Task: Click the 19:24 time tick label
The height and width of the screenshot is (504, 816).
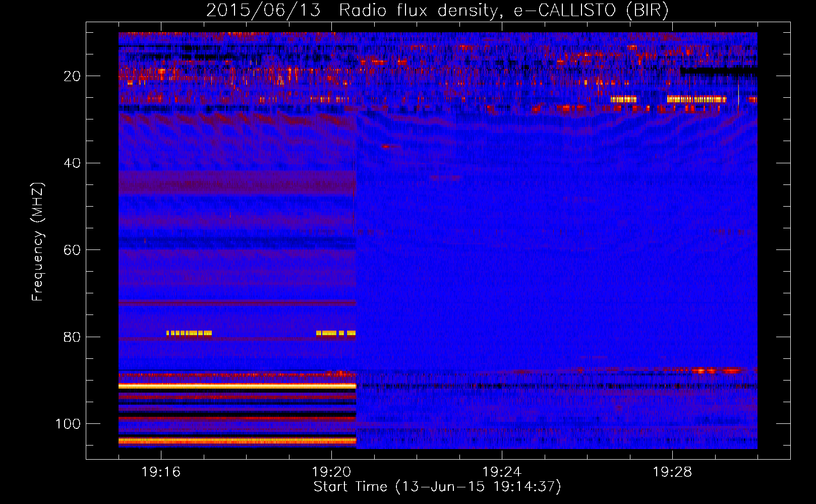Action: 502,472
